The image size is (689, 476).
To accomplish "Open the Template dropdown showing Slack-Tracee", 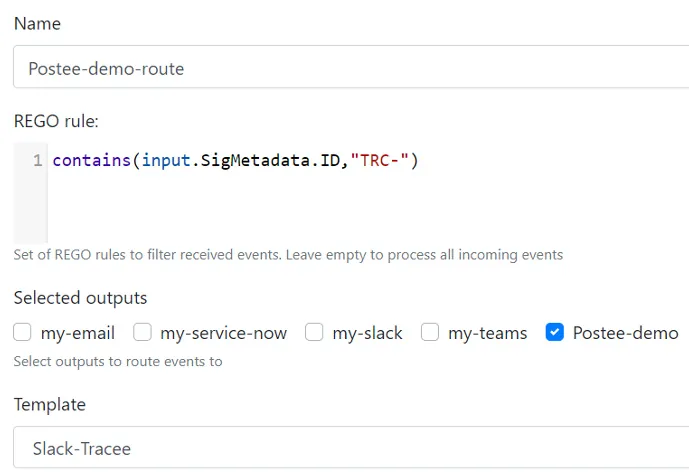I will (x=351, y=447).
